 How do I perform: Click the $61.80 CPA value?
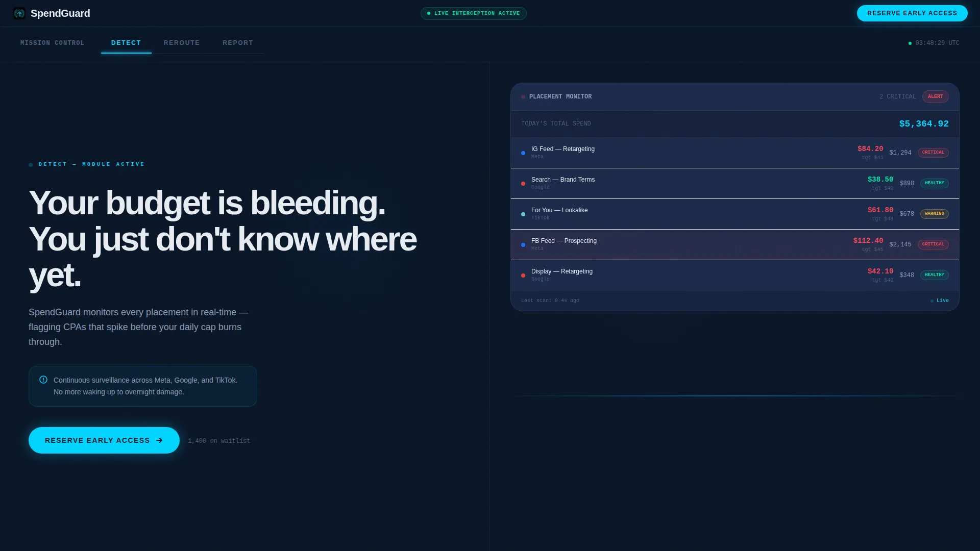880,210
